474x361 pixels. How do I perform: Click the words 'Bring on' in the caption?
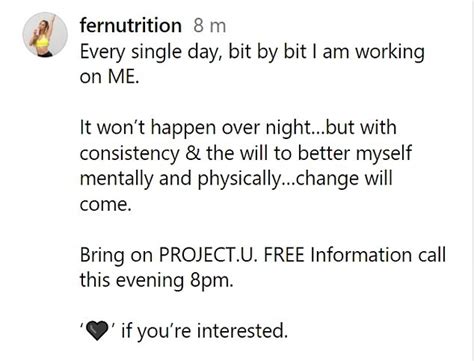[116, 255]
